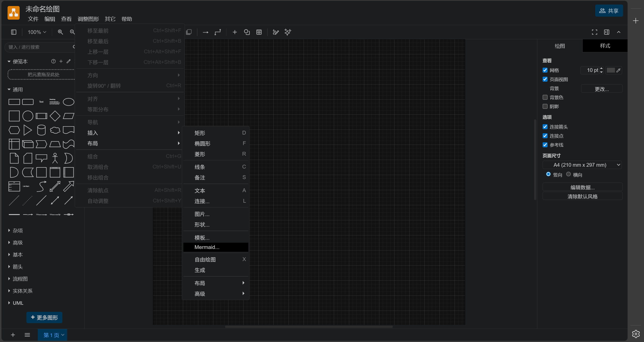Enable the 阴影 checkbox
This screenshot has height=342, width=644.
[545, 106]
